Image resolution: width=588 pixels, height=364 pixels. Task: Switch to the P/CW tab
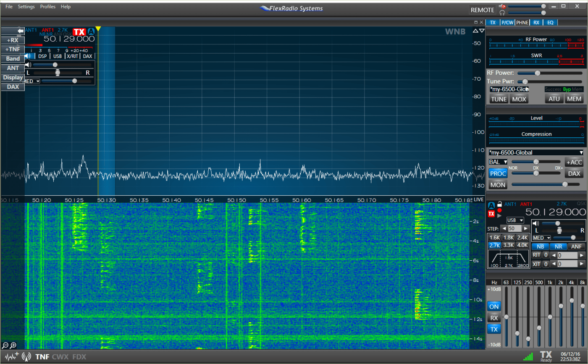coord(507,23)
